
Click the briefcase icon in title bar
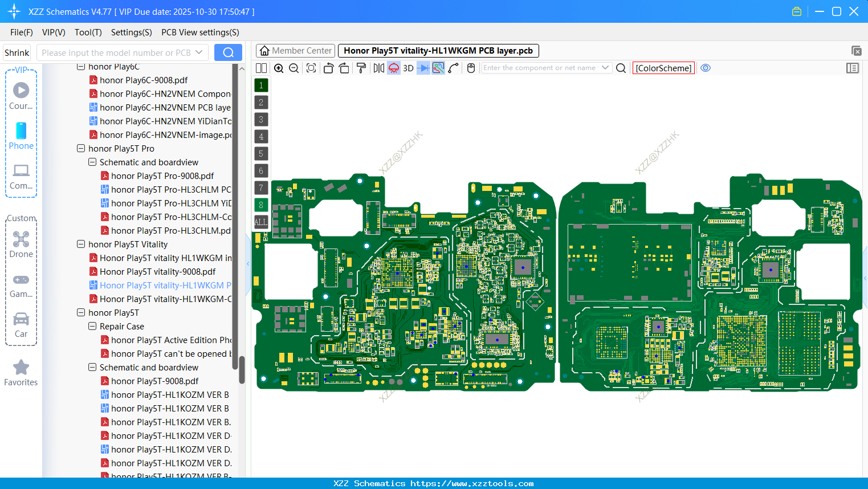coord(797,11)
